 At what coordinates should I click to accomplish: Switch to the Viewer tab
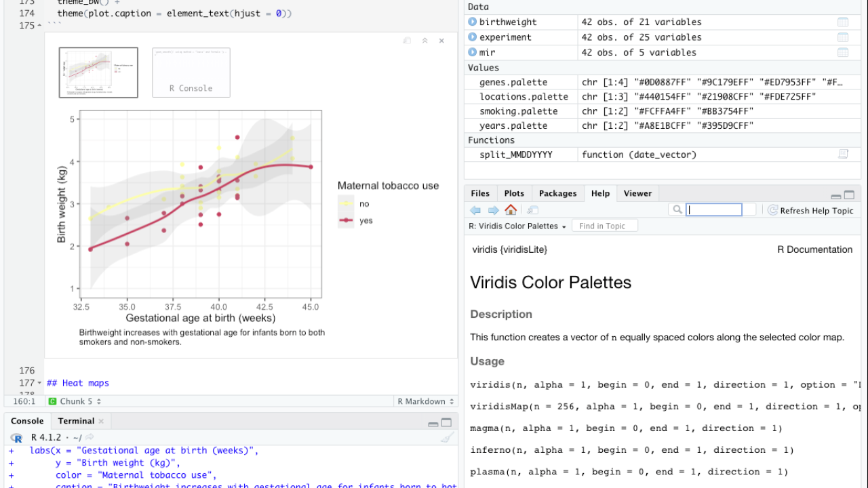[637, 193]
